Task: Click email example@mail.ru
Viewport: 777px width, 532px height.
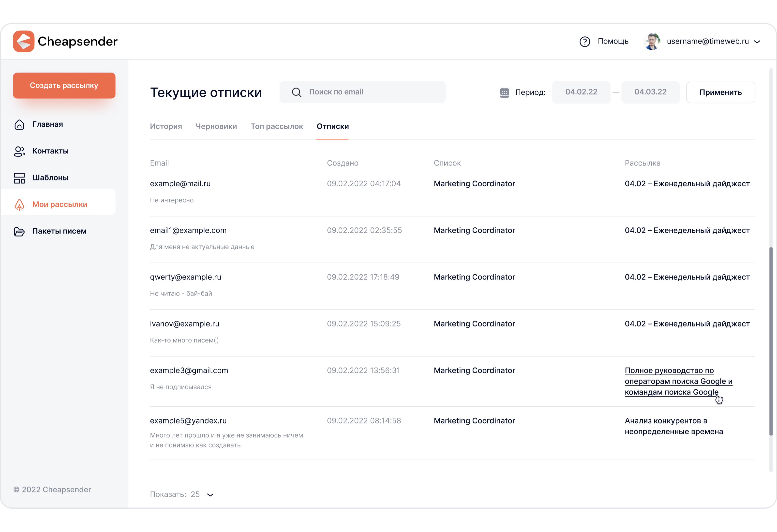Action: tap(180, 184)
